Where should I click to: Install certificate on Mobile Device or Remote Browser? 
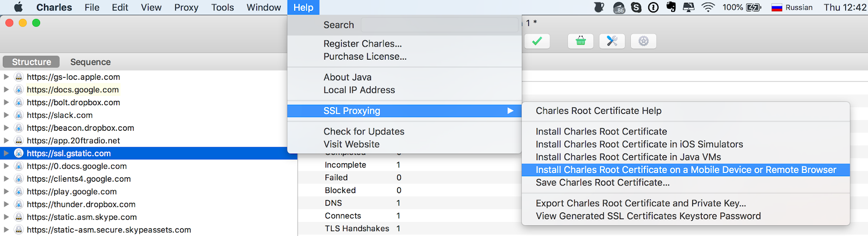click(x=686, y=170)
